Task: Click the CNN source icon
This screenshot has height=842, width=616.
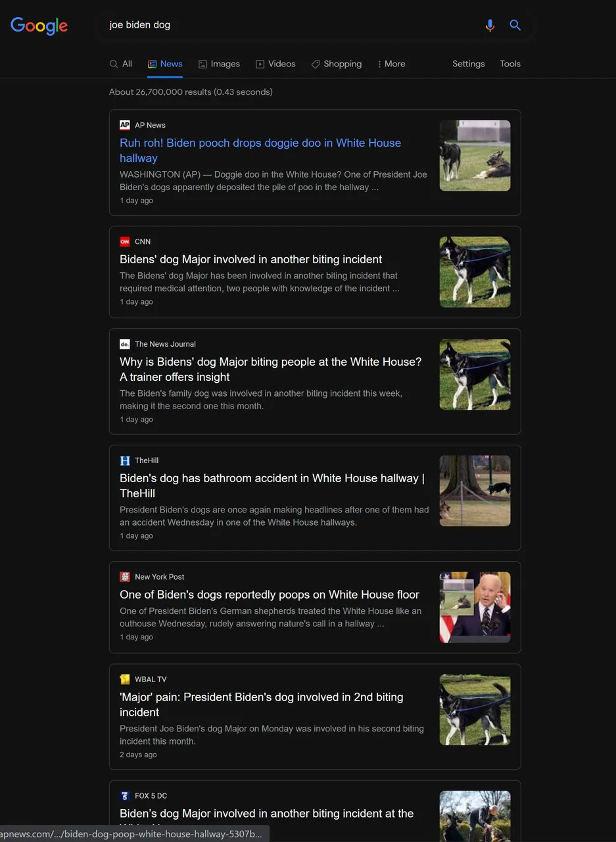Action: point(125,241)
